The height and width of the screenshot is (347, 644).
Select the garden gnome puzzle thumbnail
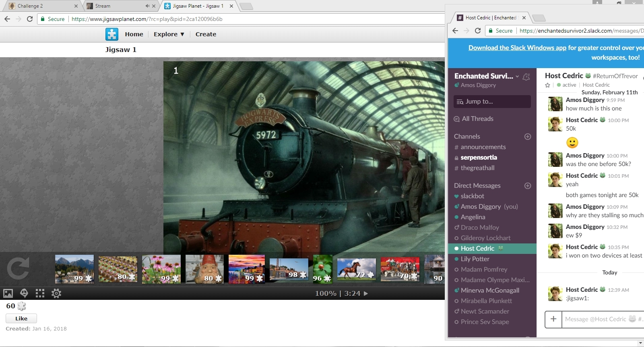point(205,269)
